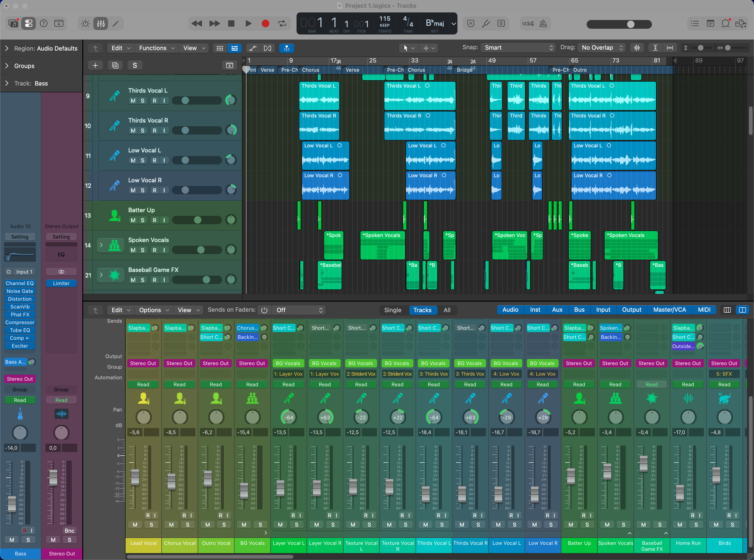Viewport: 754px width, 560px height.
Task: Click the Limiter plugin on Stereo Output
Action: 61,283
